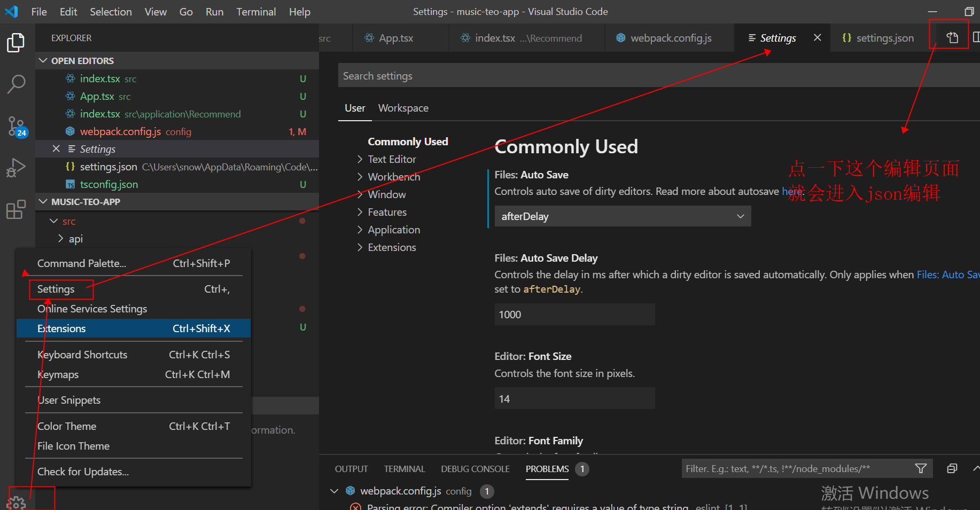
Task: Choose Command Palette... from the popup menu
Action: [134, 263]
